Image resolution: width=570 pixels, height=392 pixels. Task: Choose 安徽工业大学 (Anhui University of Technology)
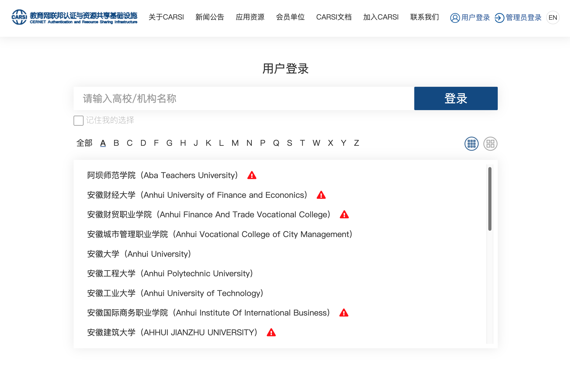click(x=175, y=293)
